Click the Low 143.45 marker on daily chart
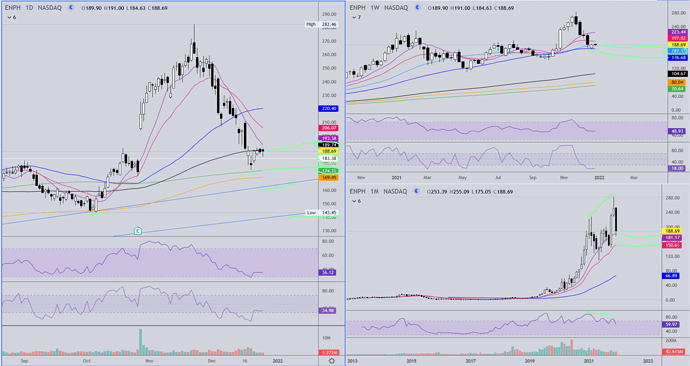690x366 pixels. [322, 212]
